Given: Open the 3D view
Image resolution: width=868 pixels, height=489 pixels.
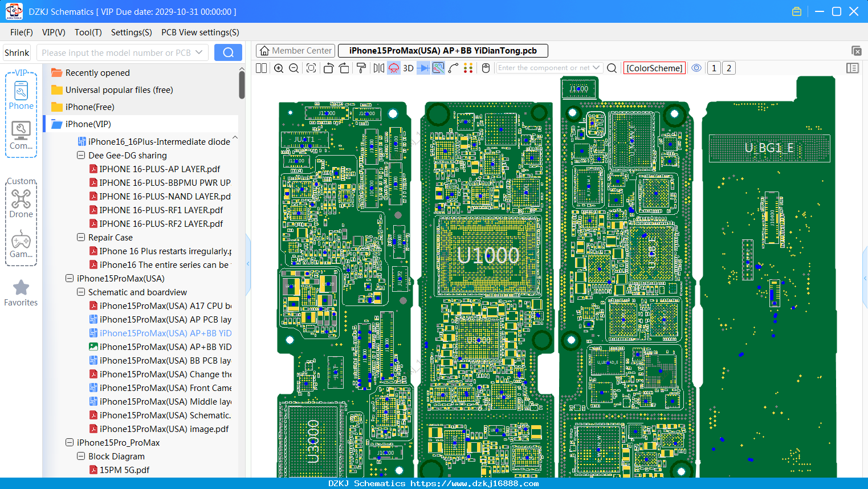Looking at the screenshot, I should [x=408, y=68].
